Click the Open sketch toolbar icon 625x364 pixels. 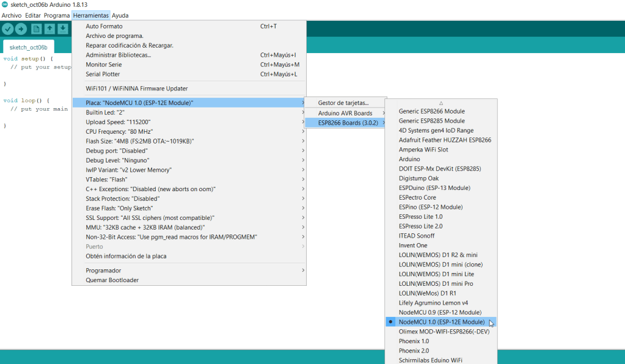tap(49, 29)
